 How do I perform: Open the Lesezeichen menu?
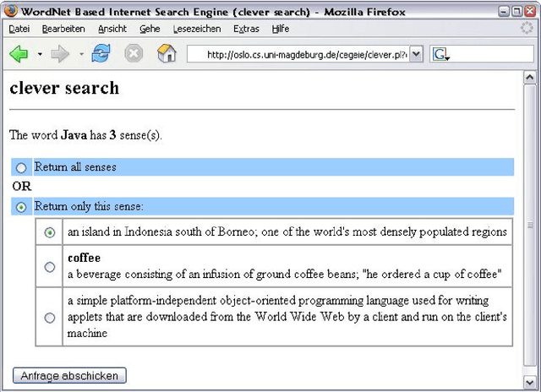196,29
